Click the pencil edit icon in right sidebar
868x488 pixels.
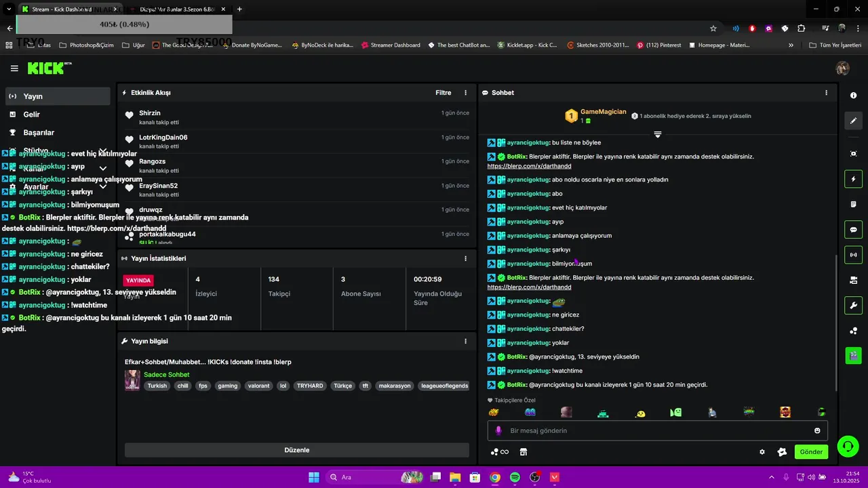853,121
